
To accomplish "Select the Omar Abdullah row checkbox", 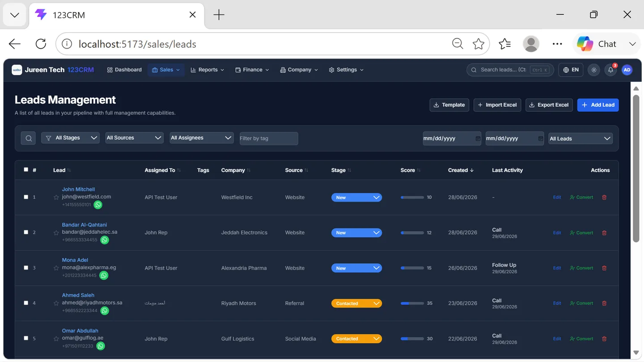I will [x=26, y=338].
